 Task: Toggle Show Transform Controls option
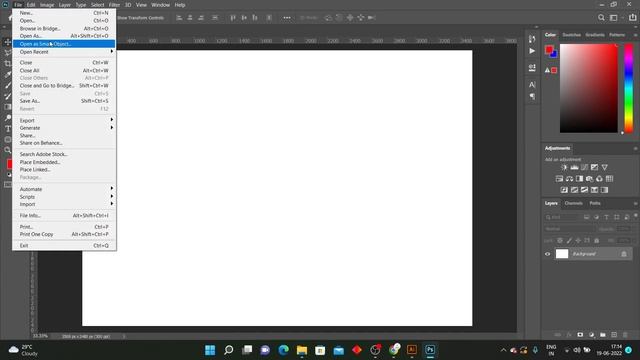coord(140,18)
